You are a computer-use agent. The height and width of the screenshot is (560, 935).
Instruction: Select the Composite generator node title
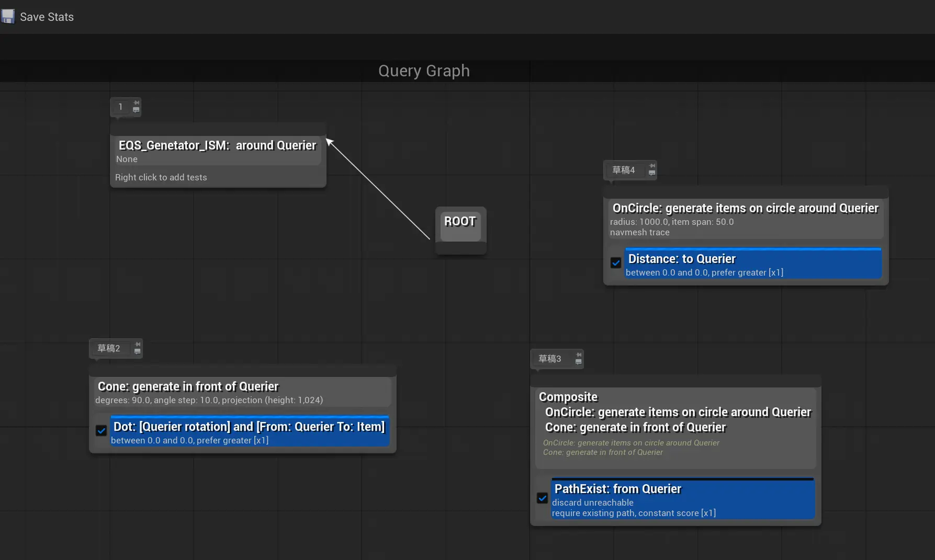pos(568,397)
